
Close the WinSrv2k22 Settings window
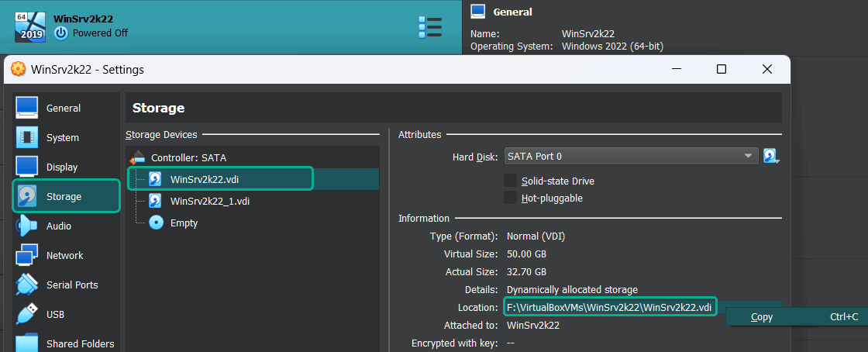766,69
